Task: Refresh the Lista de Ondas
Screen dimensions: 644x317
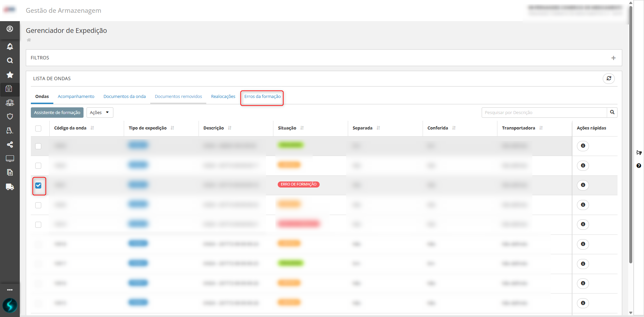Action: pos(609,78)
